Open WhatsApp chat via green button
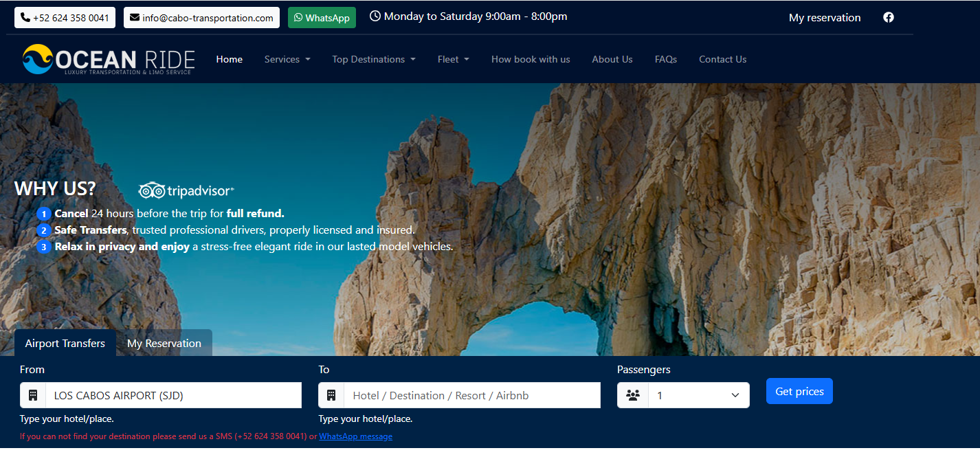Viewport: 980px width, 468px height. (x=322, y=18)
